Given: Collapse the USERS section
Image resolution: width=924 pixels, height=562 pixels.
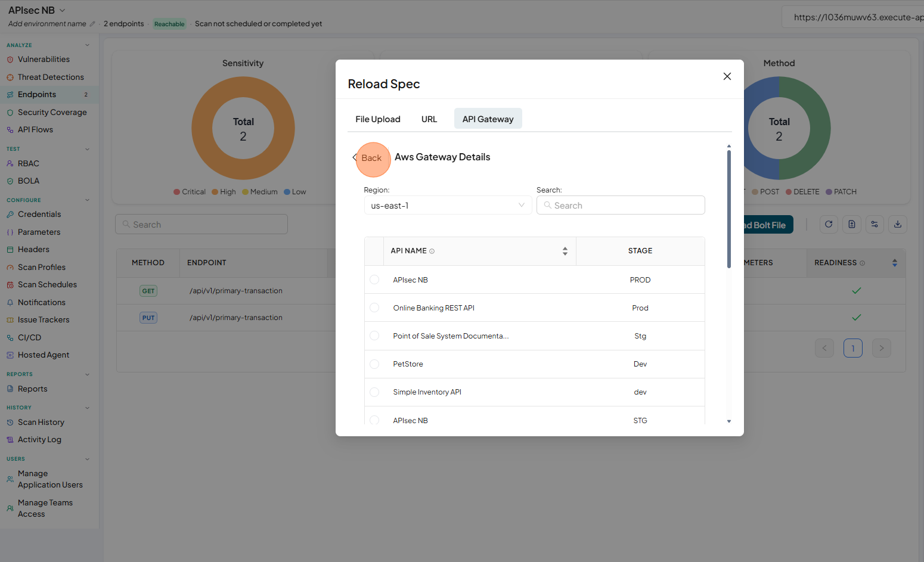Looking at the screenshot, I should tap(87, 459).
